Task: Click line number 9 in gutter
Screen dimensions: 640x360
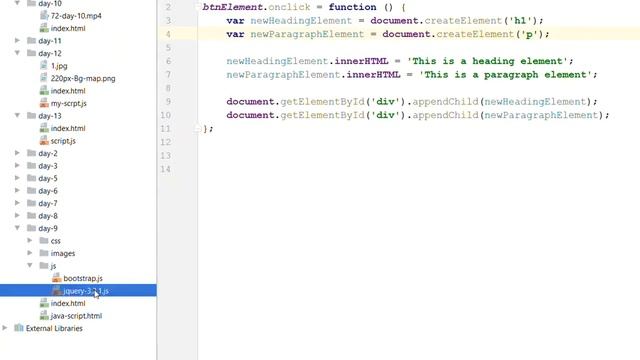Action: click(168, 101)
